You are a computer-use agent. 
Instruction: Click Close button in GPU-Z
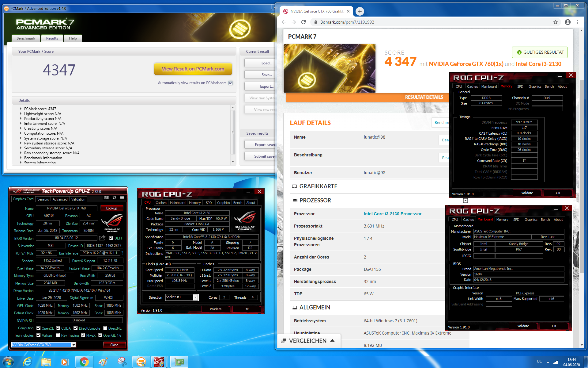coord(114,345)
